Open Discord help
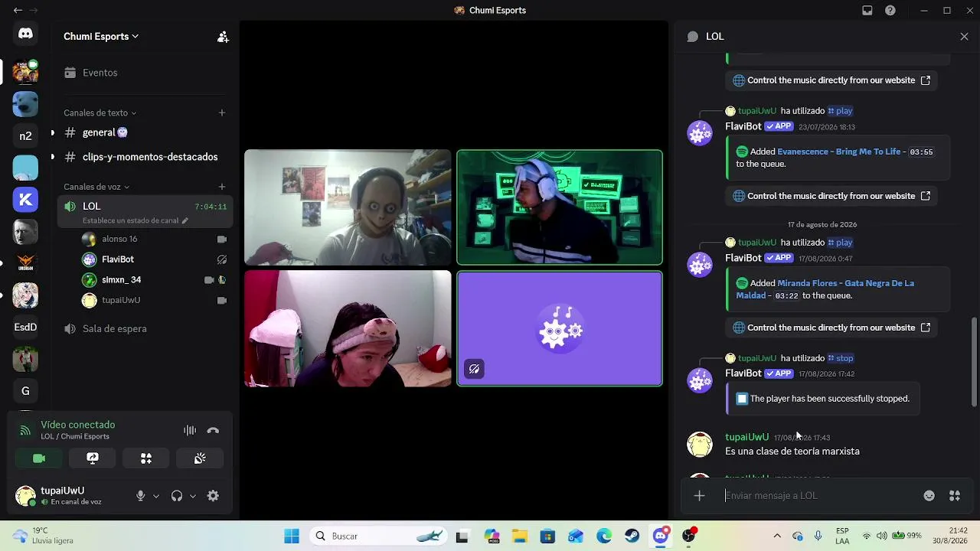 pos(890,11)
